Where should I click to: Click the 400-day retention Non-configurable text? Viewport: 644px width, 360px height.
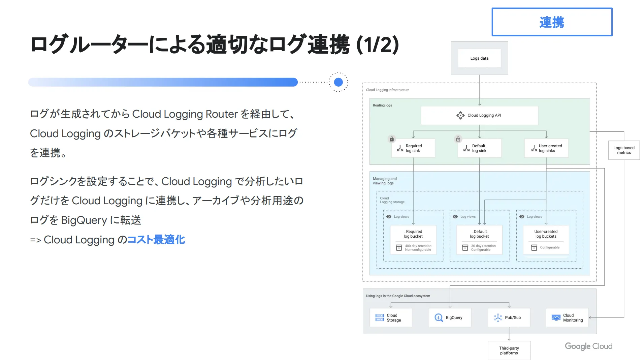[418, 248]
